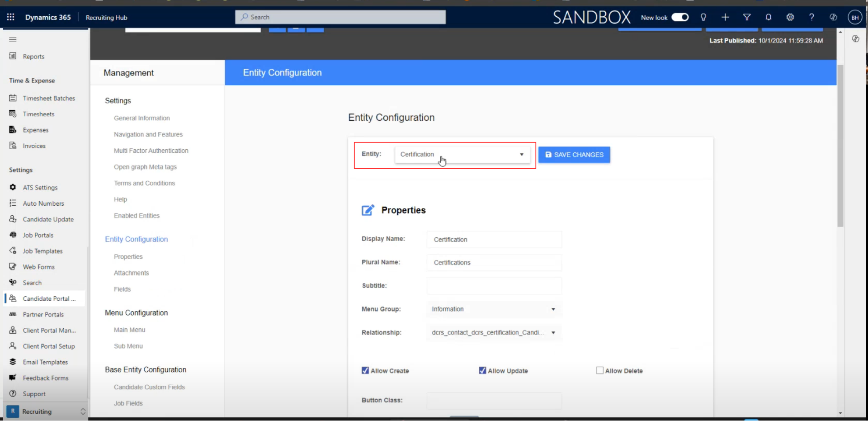The image size is (868, 421).
Task: Click the Timesheets sidebar icon
Action: click(13, 114)
